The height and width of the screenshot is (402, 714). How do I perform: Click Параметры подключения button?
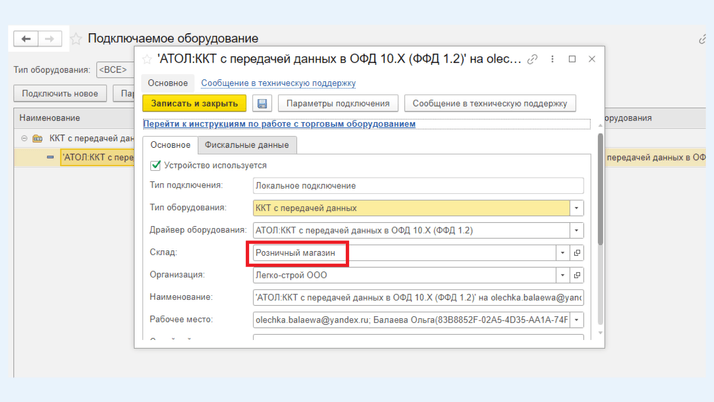pos(338,103)
